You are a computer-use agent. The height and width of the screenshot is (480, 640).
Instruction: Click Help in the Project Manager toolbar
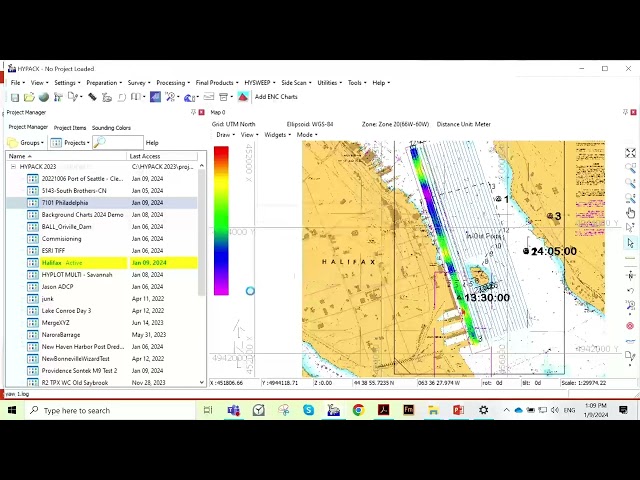(152, 143)
